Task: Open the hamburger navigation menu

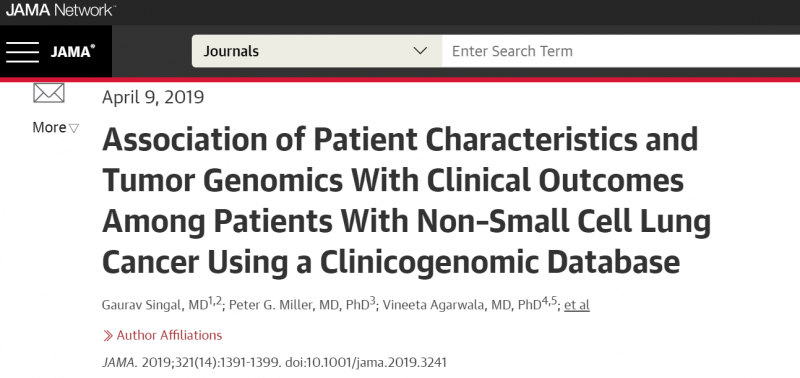Action: [22, 52]
